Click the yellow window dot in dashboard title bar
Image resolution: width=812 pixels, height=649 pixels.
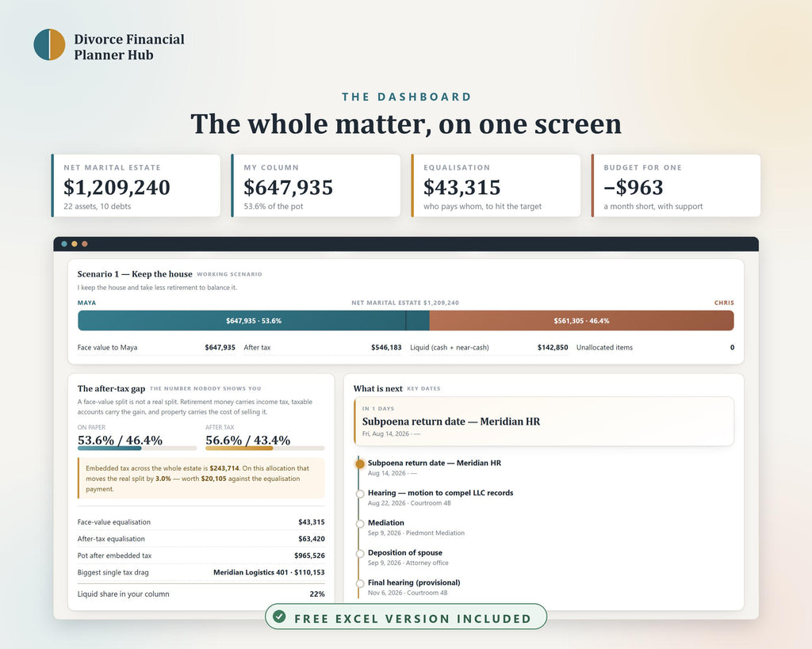click(x=75, y=244)
